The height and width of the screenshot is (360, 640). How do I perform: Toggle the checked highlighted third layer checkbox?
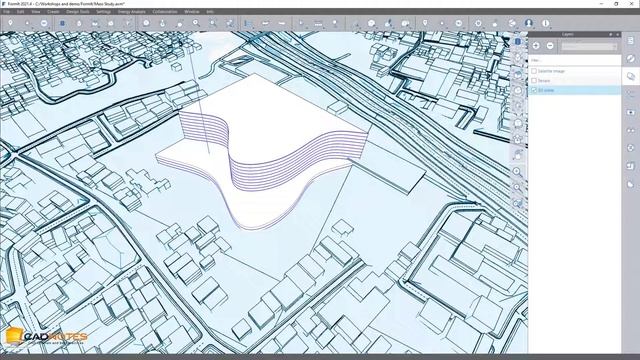(x=534, y=90)
